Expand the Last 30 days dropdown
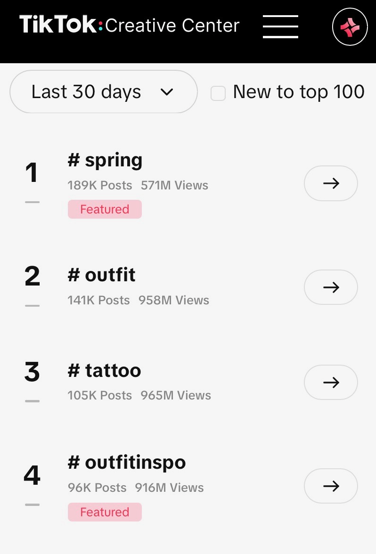This screenshot has height=554, width=376. 104,92
